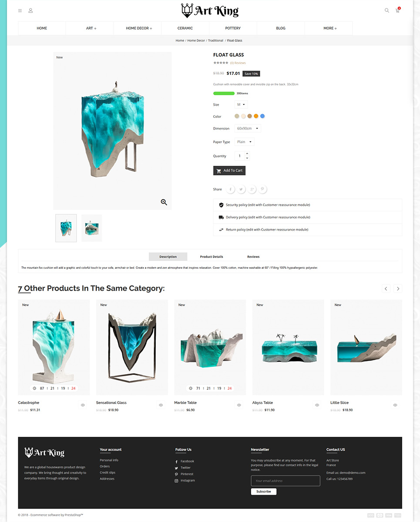Switch to the Product Details tab
This screenshot has width=420, height=522.
[212, 257]
